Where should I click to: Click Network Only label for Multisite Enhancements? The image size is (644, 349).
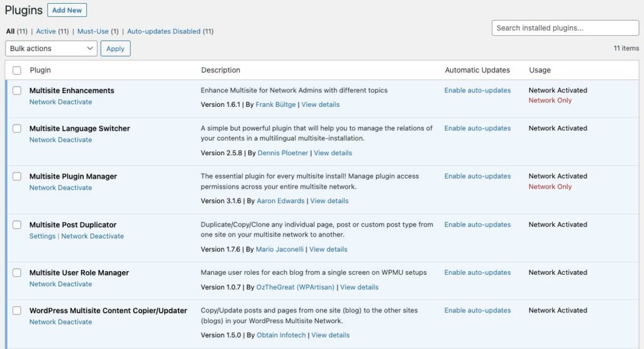pos(550,101)
